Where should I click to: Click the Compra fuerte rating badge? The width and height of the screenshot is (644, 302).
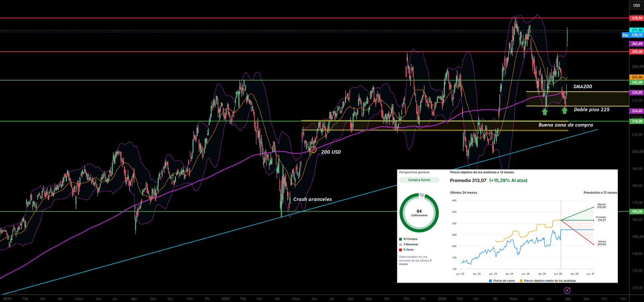pos(419,180)
